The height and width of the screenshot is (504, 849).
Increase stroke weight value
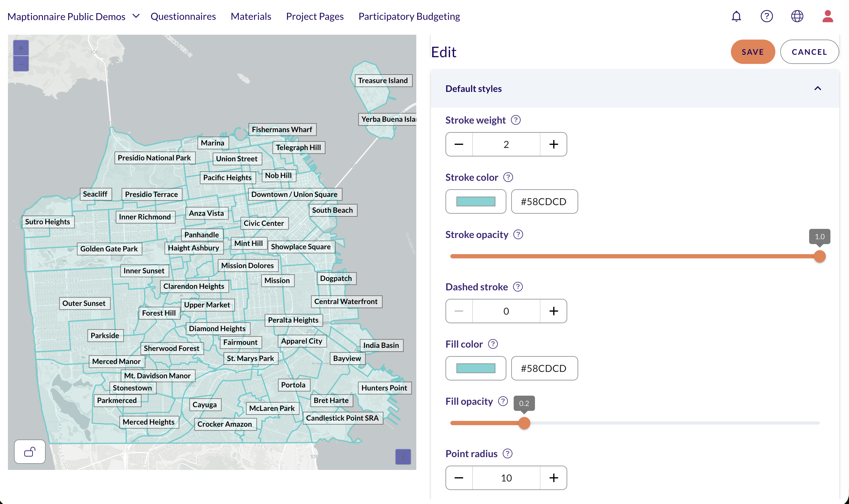click(x=554, y=144)
